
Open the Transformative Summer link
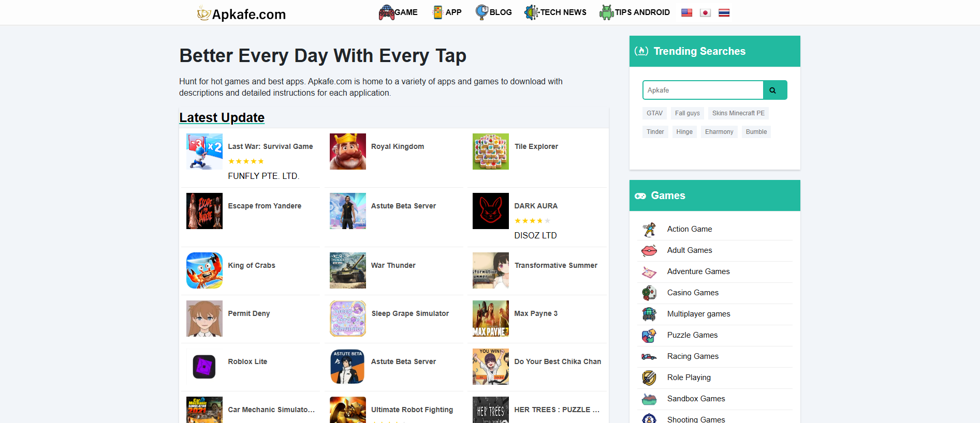pos(556,265)
